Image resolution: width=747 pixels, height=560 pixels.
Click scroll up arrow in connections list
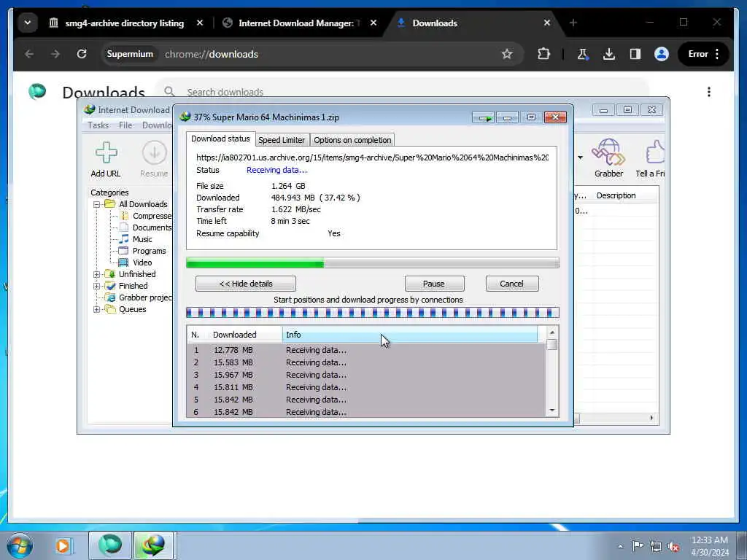click(551, 332)
